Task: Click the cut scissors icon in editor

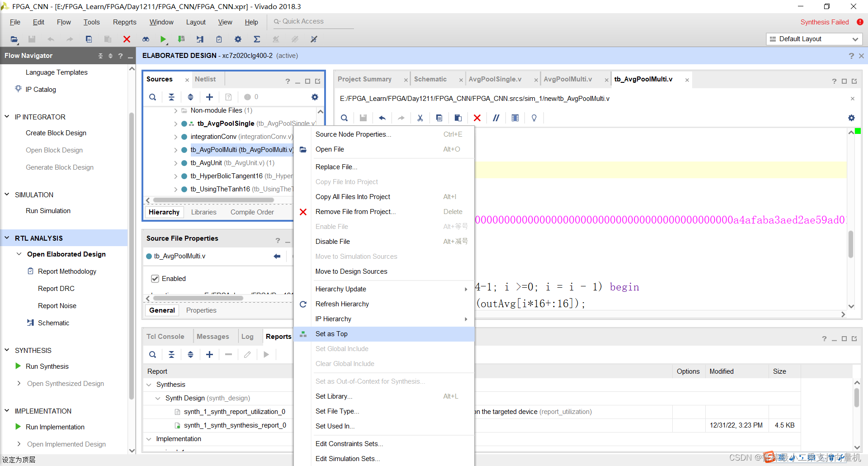Action: (x=420, y=118)
